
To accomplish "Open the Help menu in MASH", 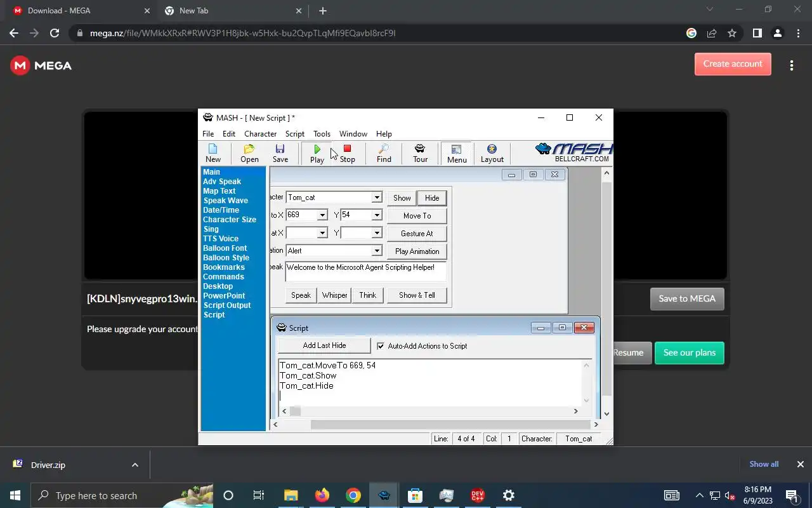I will pyautogui.click(x=384, y=134).
